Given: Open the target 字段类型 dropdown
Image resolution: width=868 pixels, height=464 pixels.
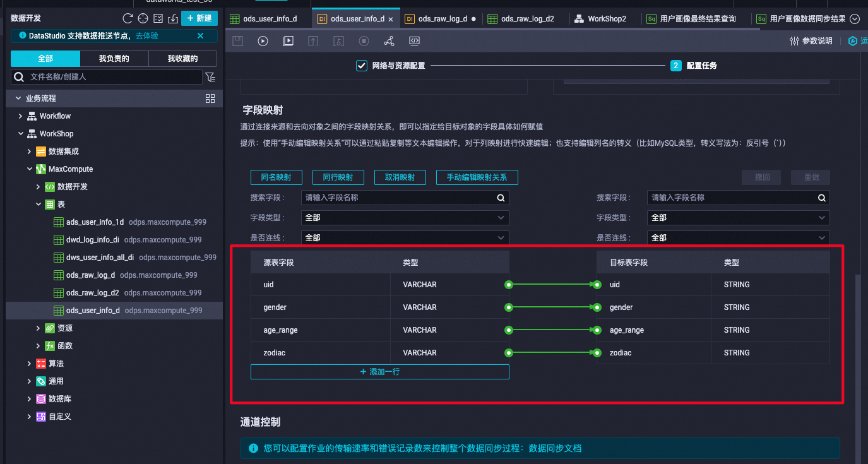Looking at the screenshot, I should tap(738, 218).
